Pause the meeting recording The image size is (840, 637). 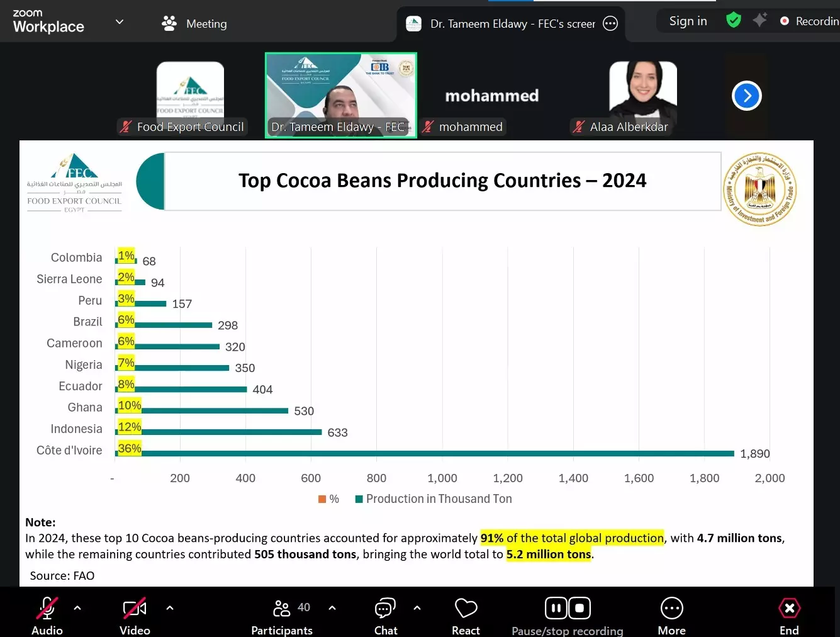(x=556, y=608)
